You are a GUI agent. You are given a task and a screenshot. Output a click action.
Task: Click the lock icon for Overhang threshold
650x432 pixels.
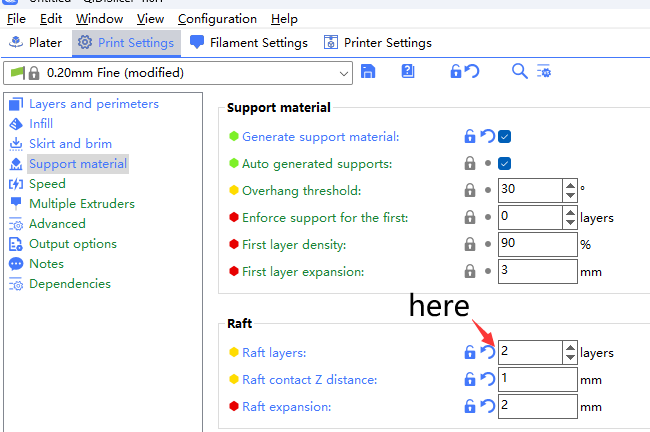(x=469, y=190)
